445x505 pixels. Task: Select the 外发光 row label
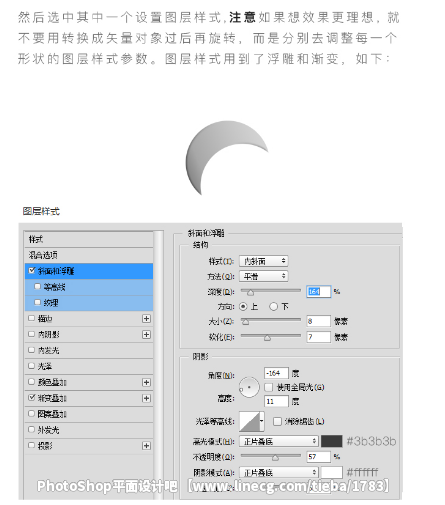pyautogui.click(x=48, y=430)
